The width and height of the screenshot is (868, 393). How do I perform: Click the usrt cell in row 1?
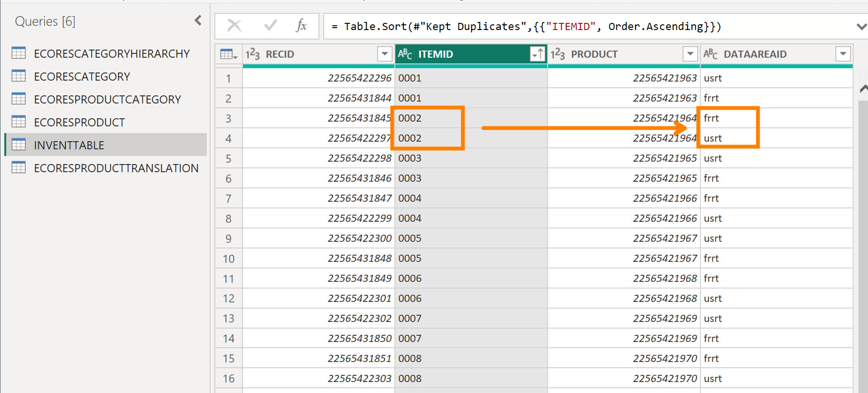pyautogui.click(x=776, y=78)
